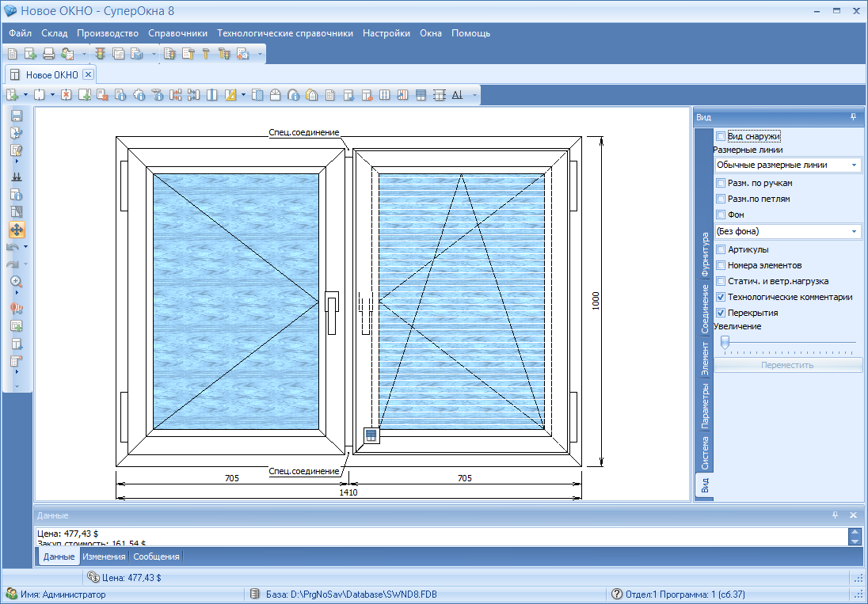Click add-frame icon with green plus
Screen dimensions: 868x604
click(12, 95)
